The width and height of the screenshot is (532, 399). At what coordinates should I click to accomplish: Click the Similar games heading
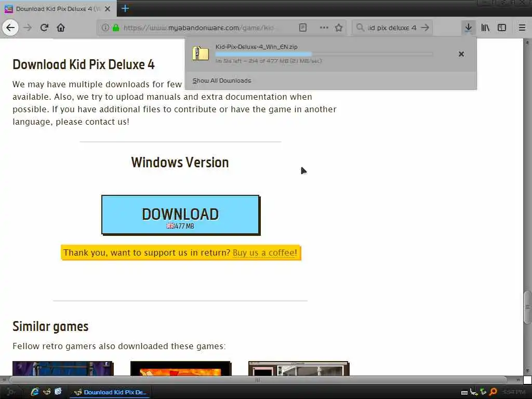50,326
